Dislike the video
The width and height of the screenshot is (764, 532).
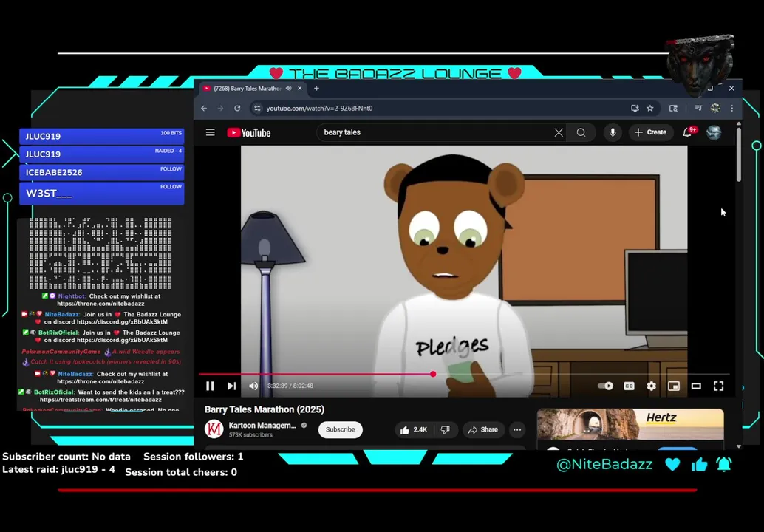click(445, 430)
